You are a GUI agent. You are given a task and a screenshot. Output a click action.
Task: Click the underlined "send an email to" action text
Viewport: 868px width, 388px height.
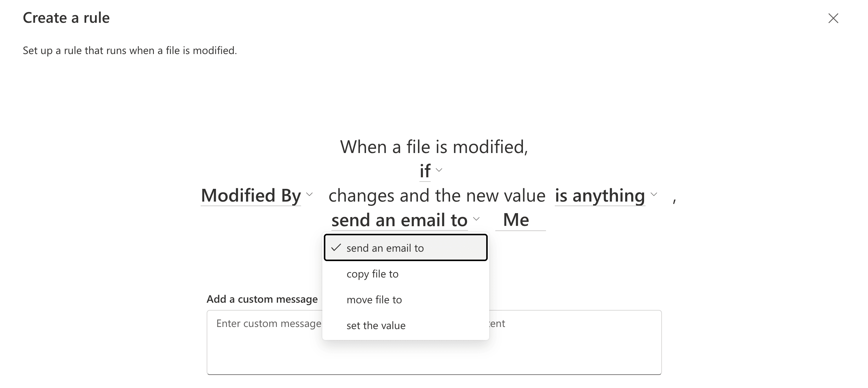(400, 220)
